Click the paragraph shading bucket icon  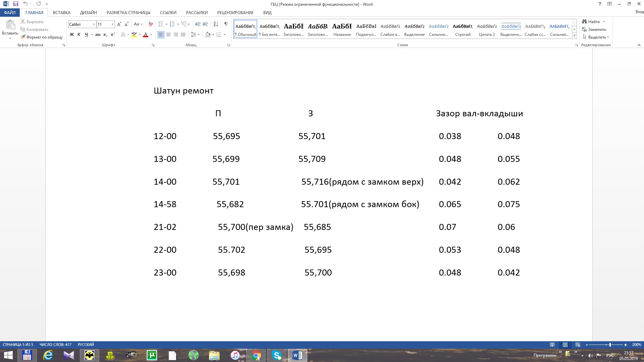point(208,35)
